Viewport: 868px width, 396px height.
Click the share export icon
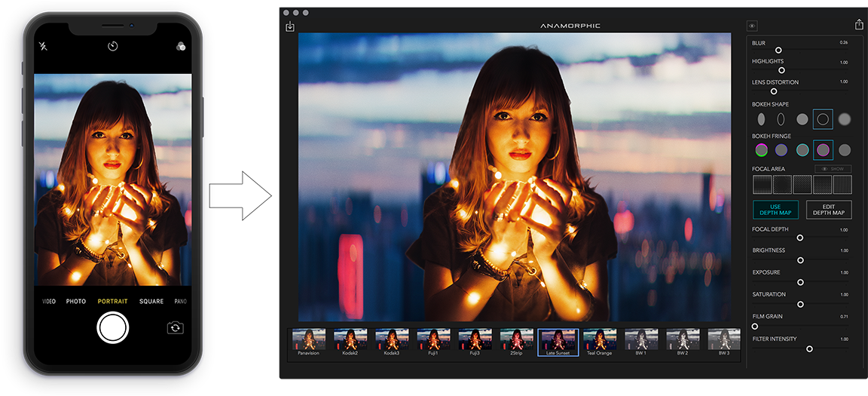click(858, 25)
